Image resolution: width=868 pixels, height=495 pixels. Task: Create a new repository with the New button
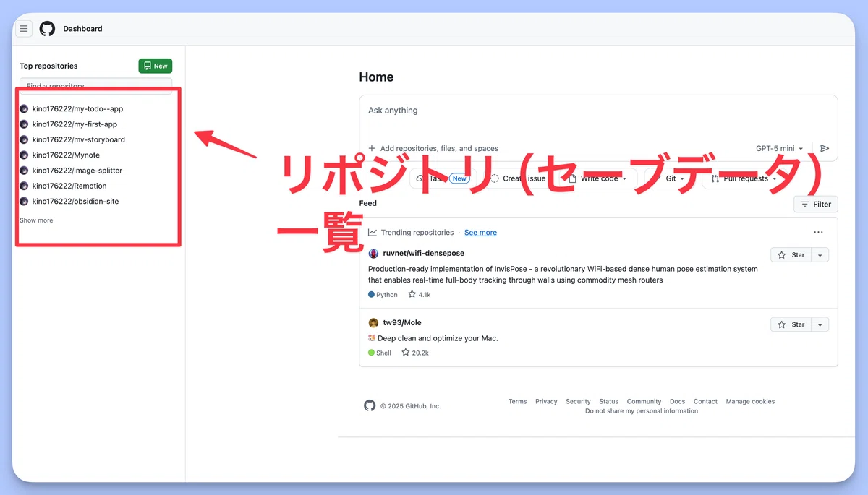(156, 66)
